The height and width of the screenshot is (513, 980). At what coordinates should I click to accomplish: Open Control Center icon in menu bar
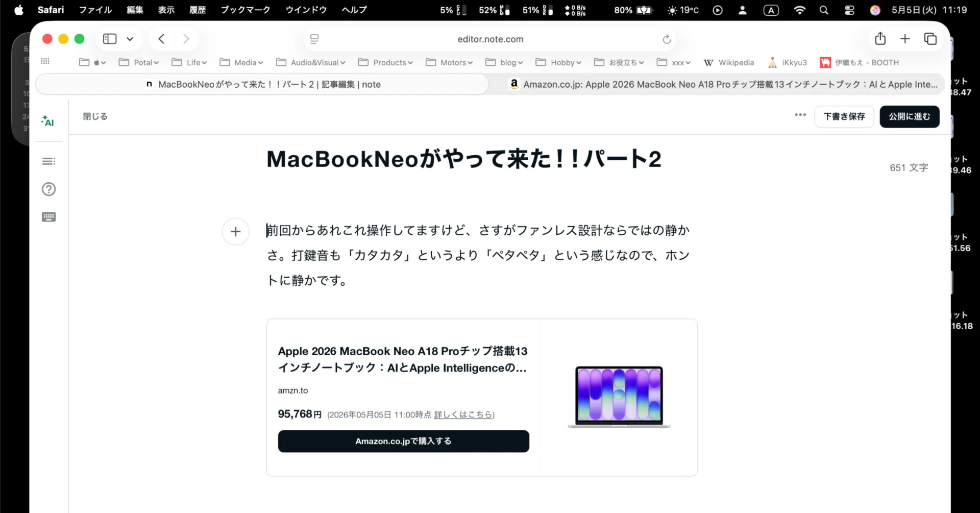click(849, 10)
